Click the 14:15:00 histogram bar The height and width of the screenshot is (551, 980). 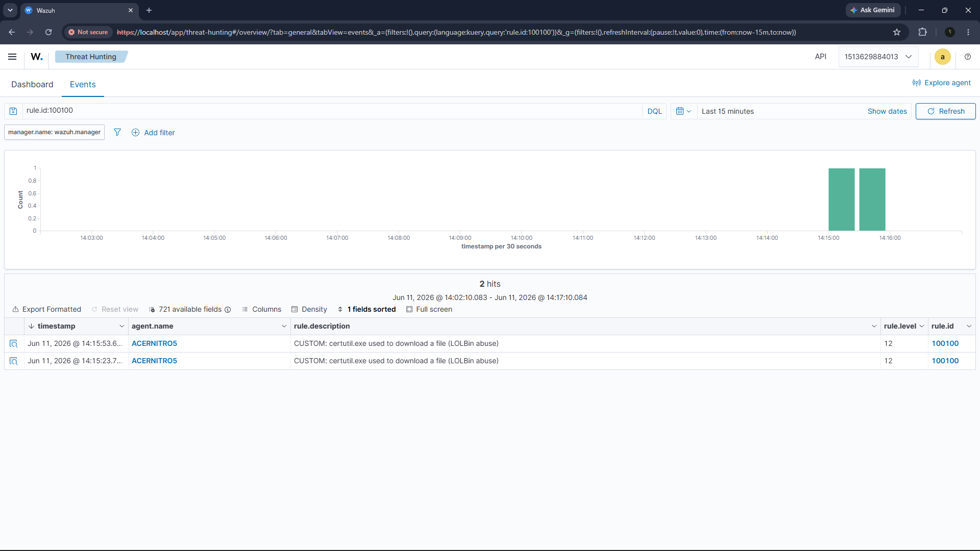841,199
